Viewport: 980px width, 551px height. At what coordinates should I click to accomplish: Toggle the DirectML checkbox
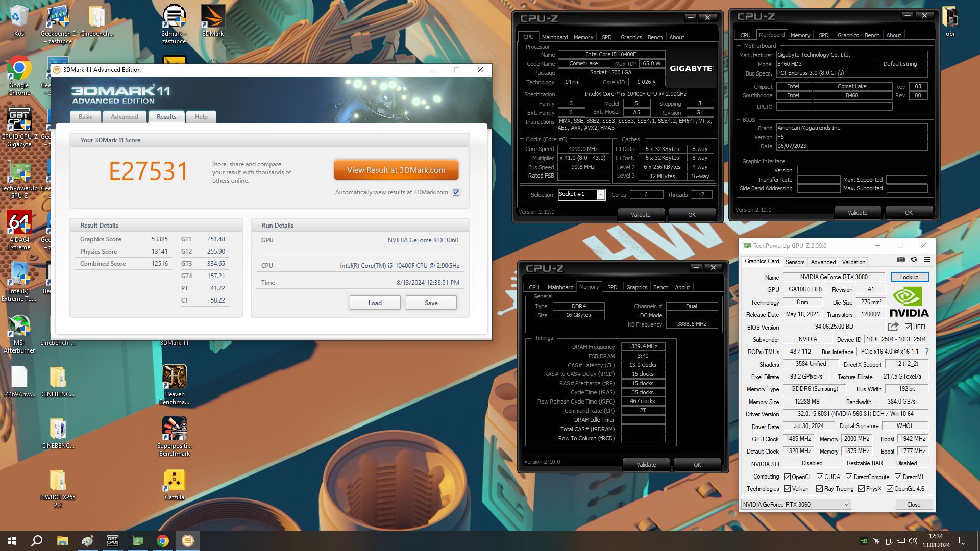tap(898, 477)
